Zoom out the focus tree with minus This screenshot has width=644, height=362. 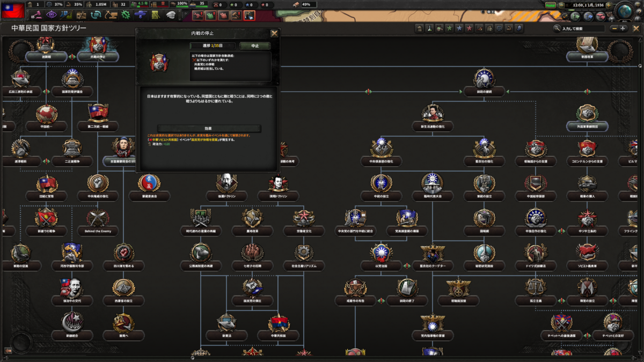613,28
